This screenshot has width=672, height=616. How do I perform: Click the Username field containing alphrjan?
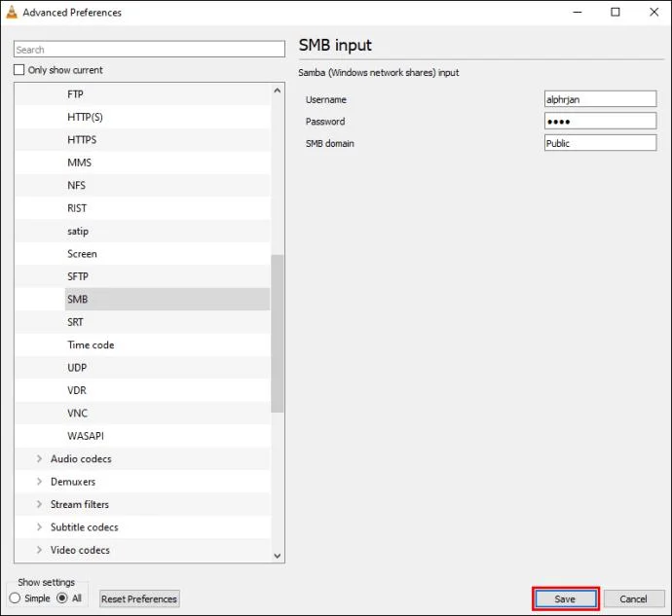click(x=600, y=99)
